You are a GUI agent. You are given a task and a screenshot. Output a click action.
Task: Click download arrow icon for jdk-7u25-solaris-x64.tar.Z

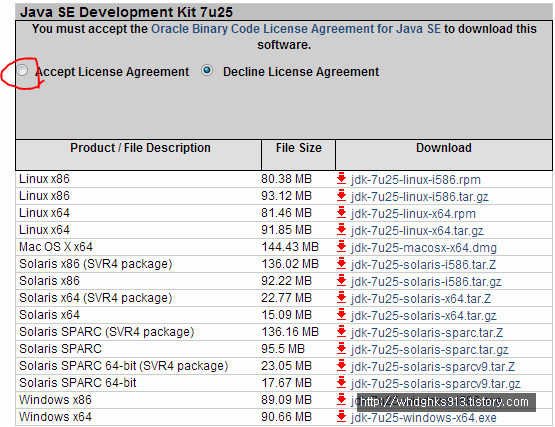pos(341,297)
